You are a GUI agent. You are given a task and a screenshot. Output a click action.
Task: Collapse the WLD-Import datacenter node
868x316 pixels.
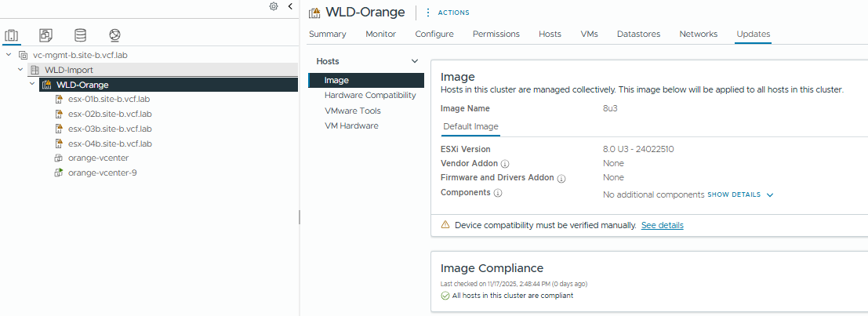pyautogui.click(x=20, y=70)
